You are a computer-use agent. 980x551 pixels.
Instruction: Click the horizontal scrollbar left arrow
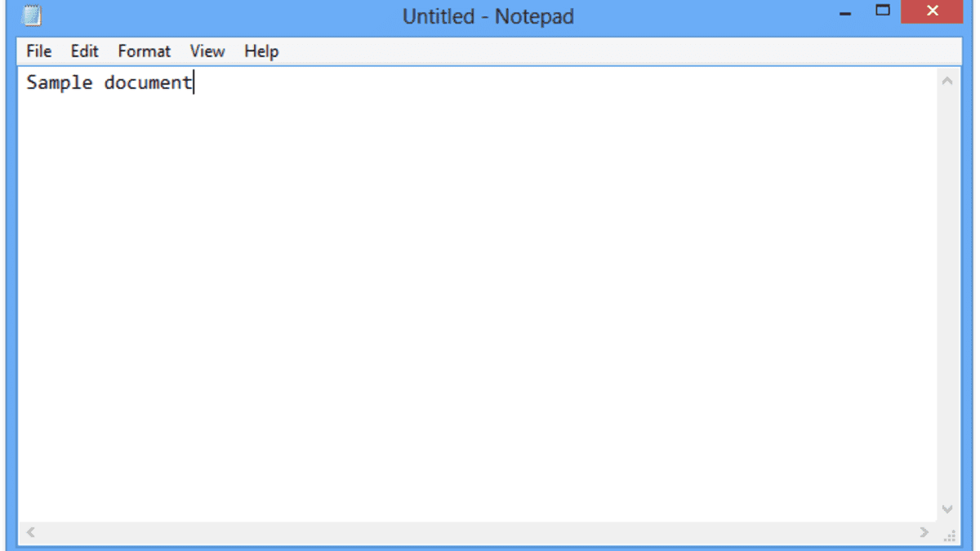pos(31,532)
